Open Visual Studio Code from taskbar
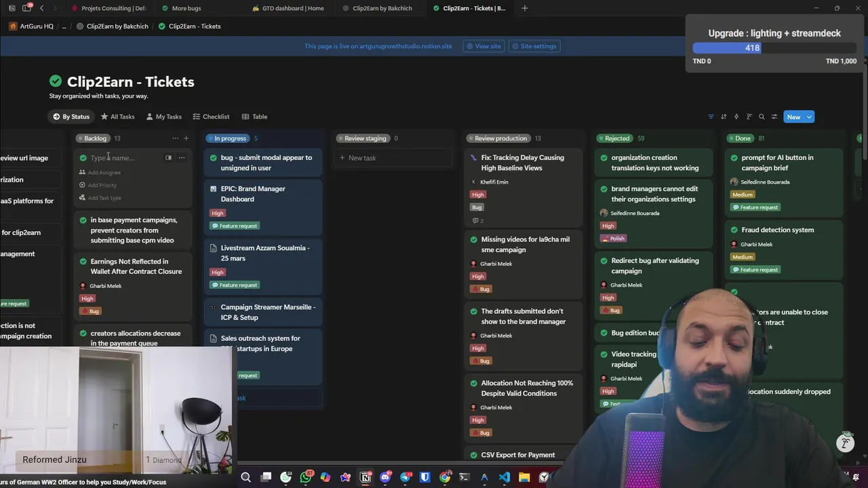Screen dimensions: 868x488 click(505, 477)
